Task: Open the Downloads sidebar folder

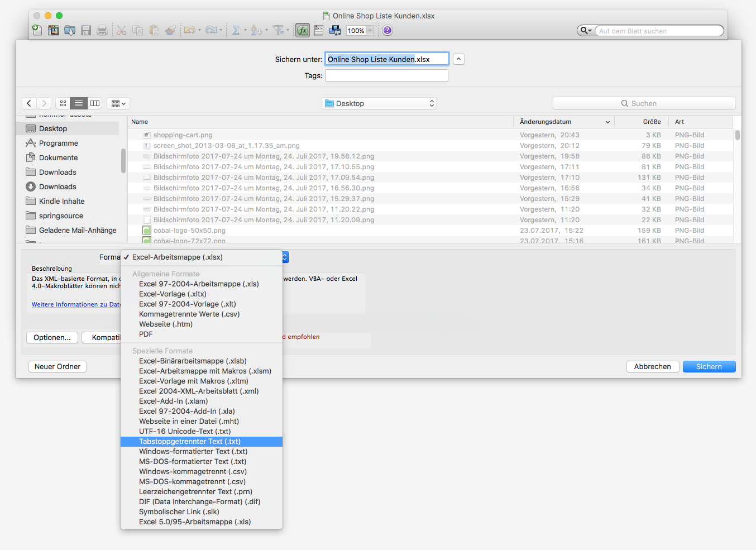Action: [56, 172]
